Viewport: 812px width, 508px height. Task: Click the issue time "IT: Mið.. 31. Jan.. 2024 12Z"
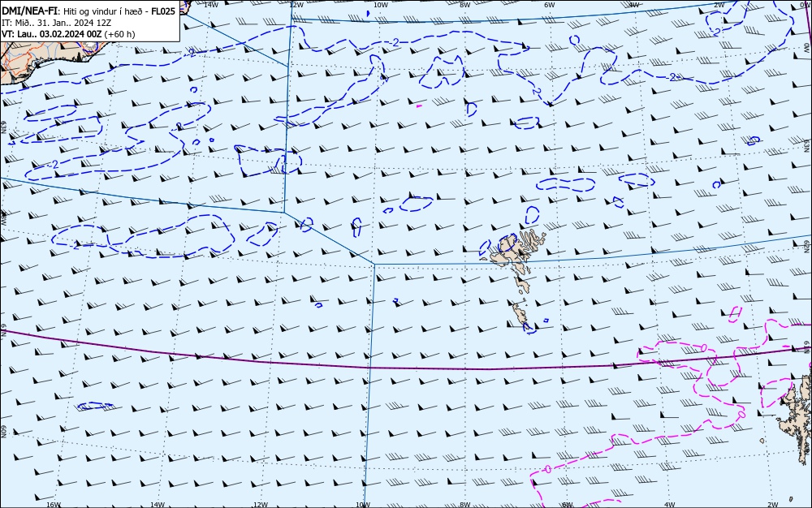coord(57,23)
